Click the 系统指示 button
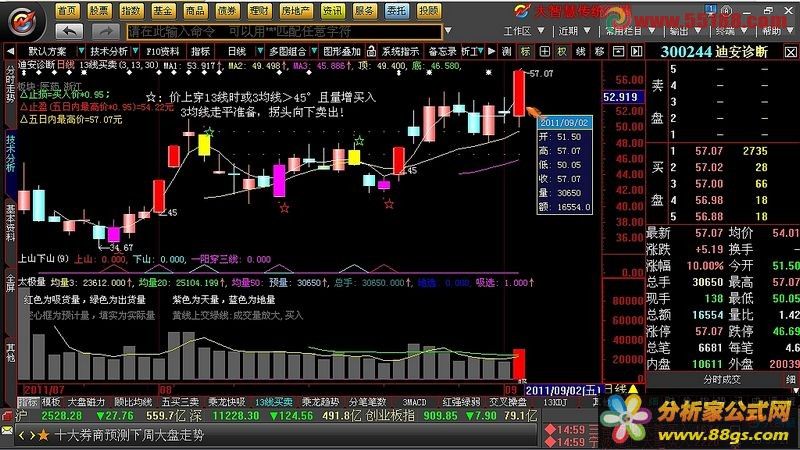Image resolution: width=800 pixels, height=450 pixels. coord(401,52)
